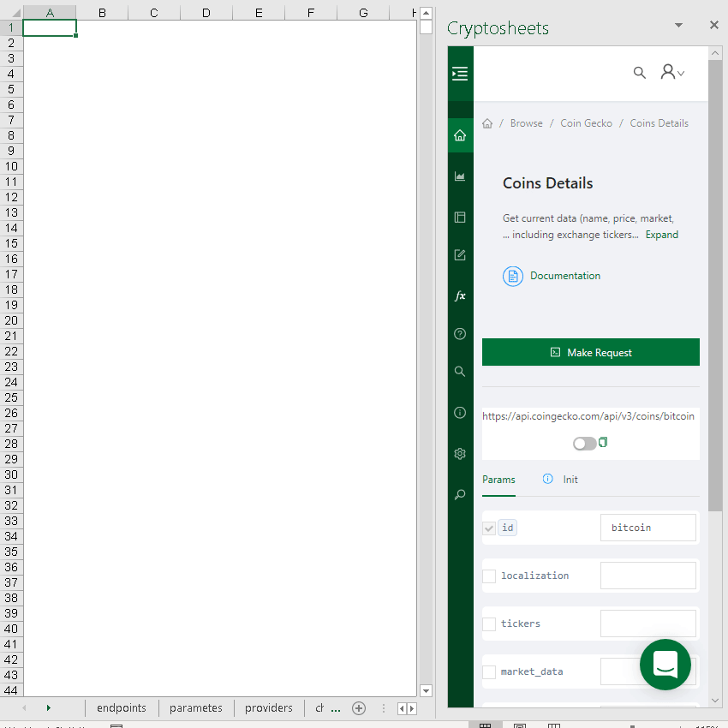728x728 pixels.
Task: Open the parametes sheet tab
Action: pyautogui.click(x=196, y=707)
